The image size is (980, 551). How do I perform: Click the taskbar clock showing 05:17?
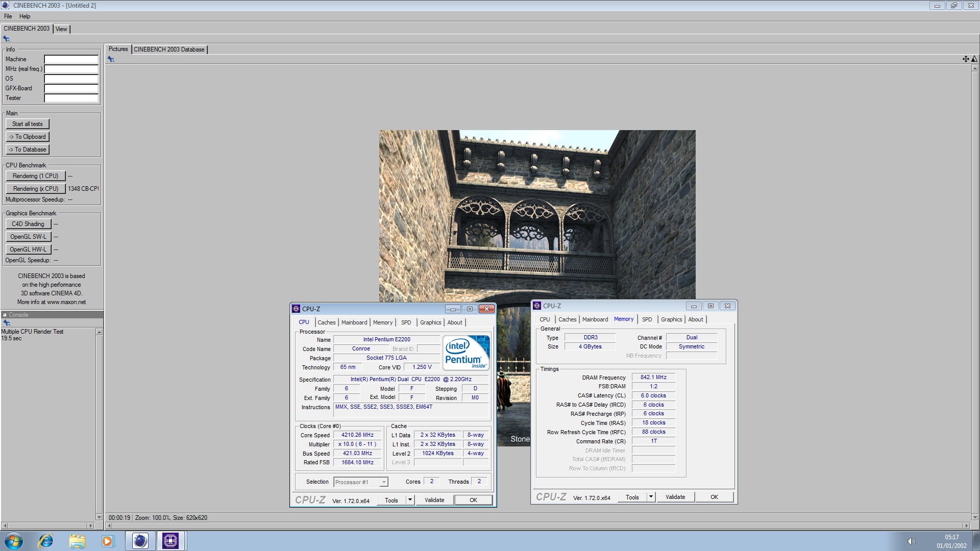[951, 537]
